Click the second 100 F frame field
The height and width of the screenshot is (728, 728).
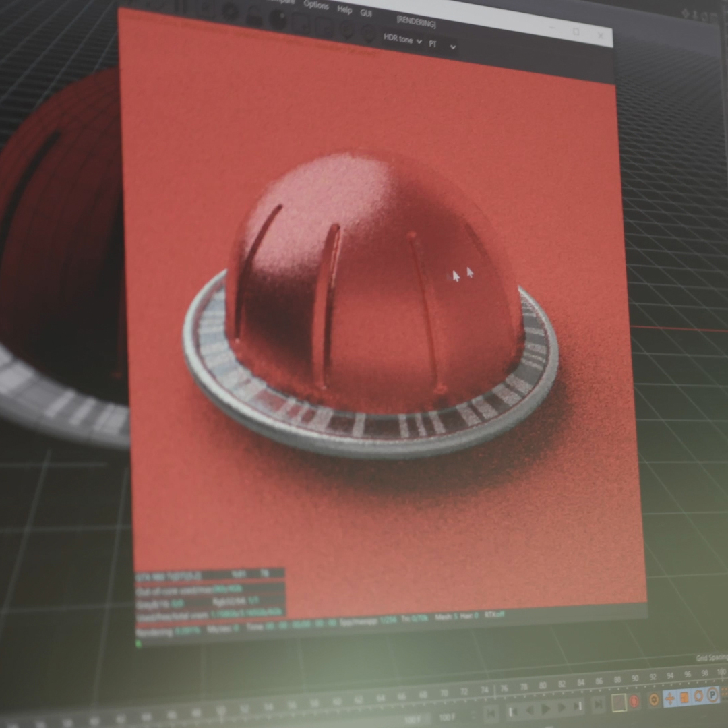coord(447,717)
